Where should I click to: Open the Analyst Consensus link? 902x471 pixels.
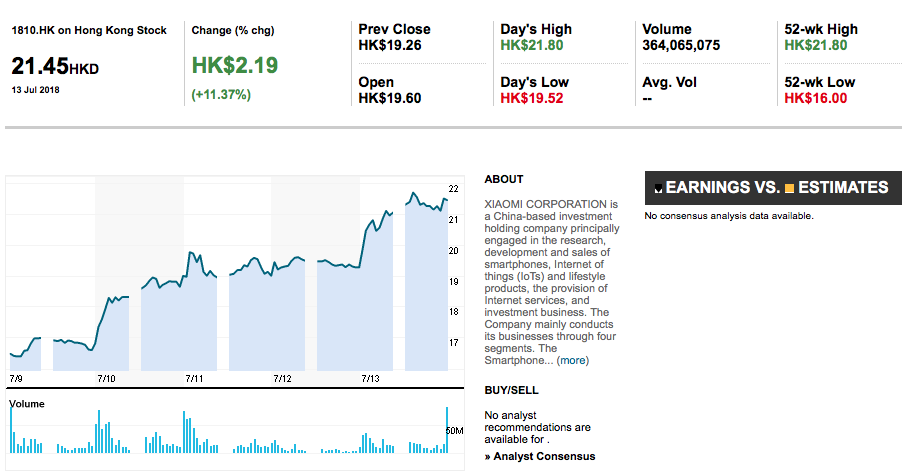[x=539, y=456]
